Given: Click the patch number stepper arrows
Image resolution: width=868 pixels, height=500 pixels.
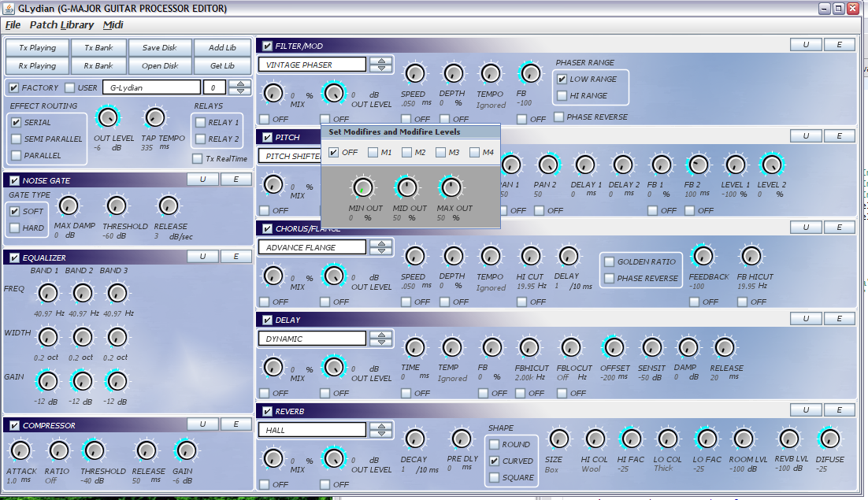Looking at the screenshot, I should click(x=240, y=87).
